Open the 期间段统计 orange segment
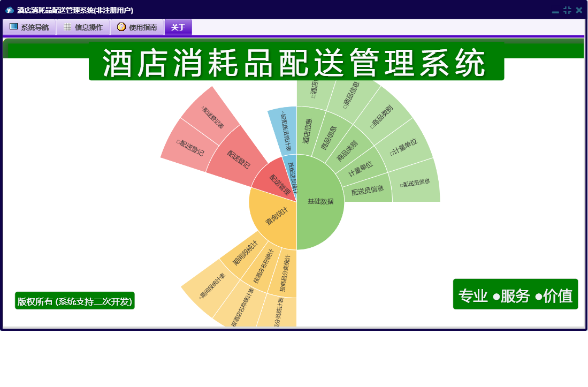 245,254
